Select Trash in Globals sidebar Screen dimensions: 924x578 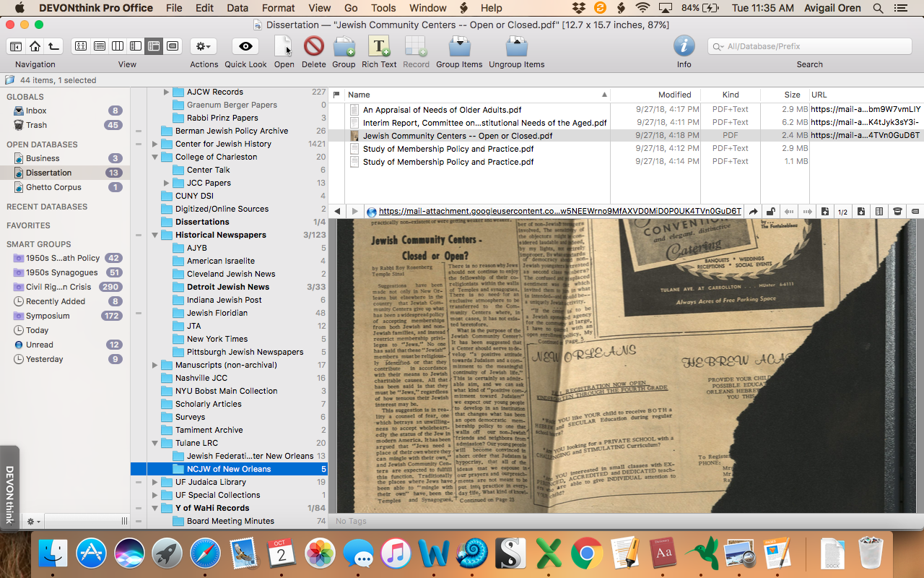66,125
